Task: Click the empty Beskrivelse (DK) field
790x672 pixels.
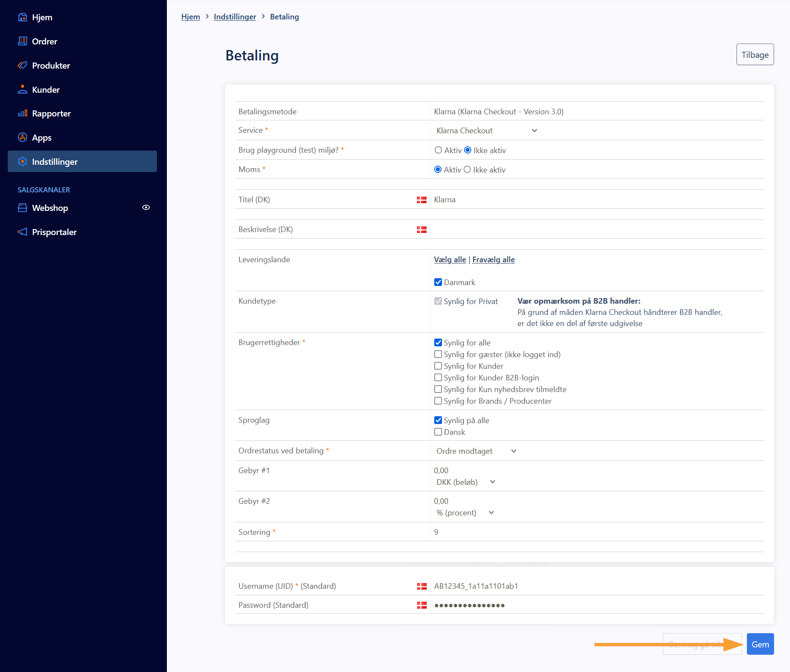Action: [x=597, y=229]
